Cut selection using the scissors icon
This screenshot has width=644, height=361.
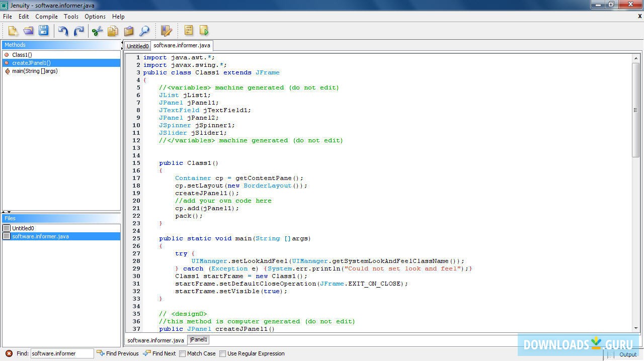(97, 31)
